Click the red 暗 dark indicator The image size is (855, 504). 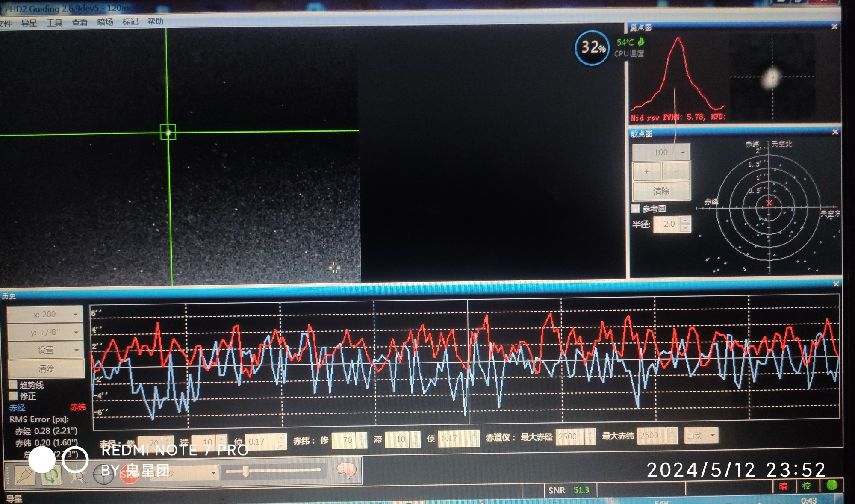[783, 486]
